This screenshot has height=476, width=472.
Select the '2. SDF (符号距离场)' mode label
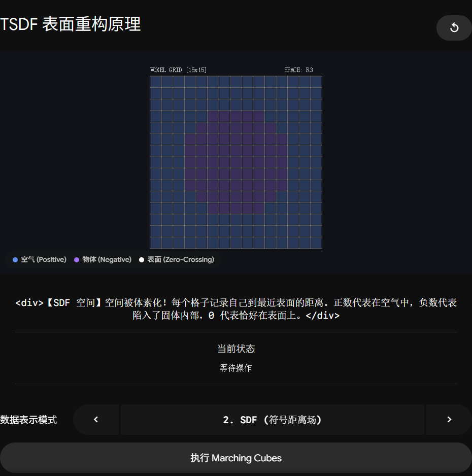point(272,420)
